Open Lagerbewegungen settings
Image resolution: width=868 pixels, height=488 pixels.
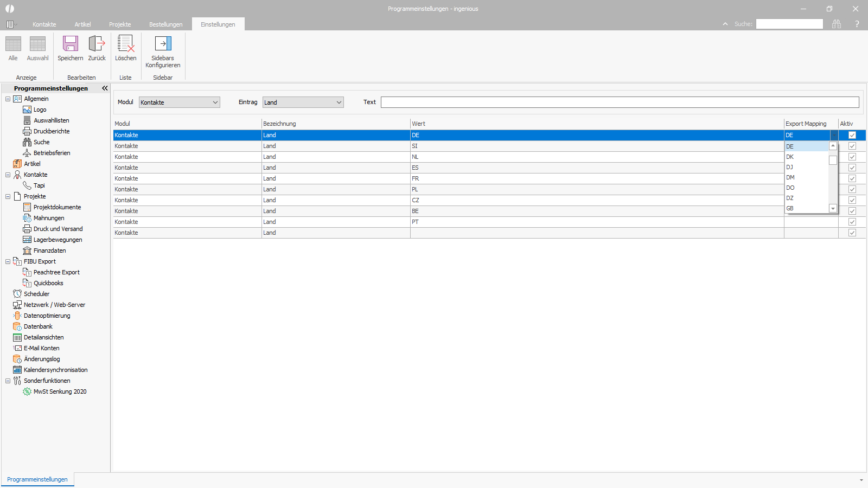pos(58,240)
